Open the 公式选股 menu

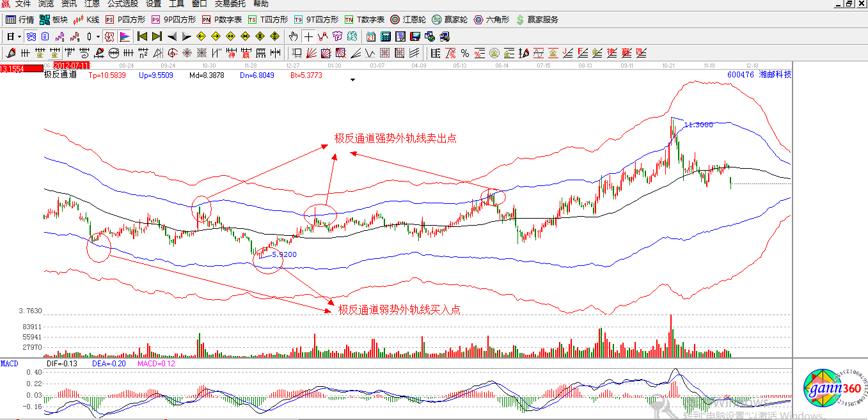point(122,4)
